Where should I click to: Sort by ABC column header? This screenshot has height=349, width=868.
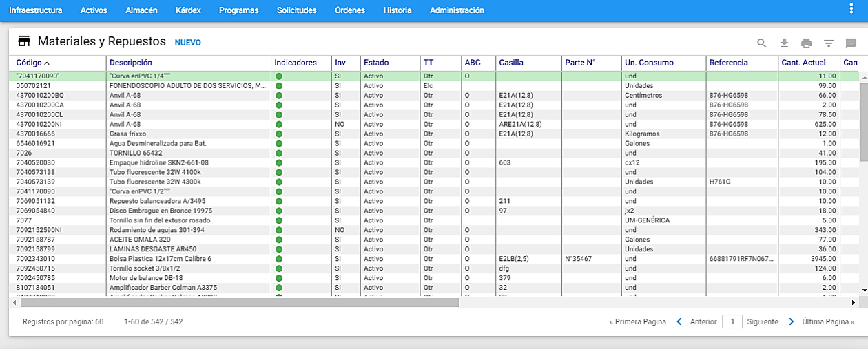click(x=473, y=63)
